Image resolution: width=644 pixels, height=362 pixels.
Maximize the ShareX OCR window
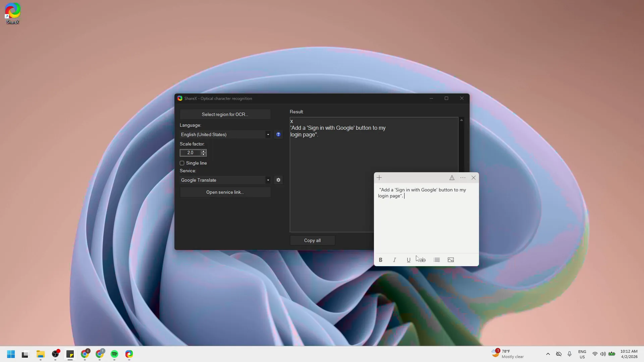(446, 98)
